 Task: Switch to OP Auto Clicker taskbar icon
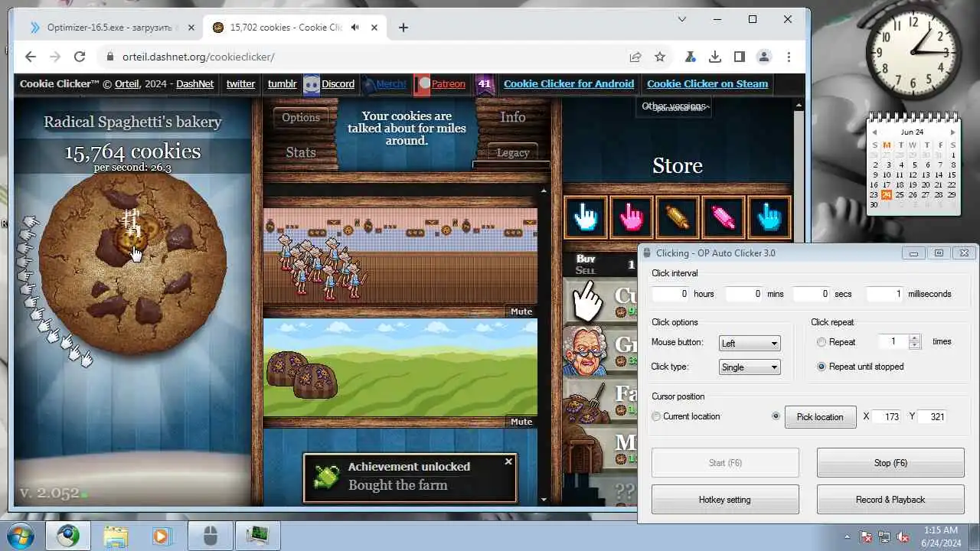point(211,536)
